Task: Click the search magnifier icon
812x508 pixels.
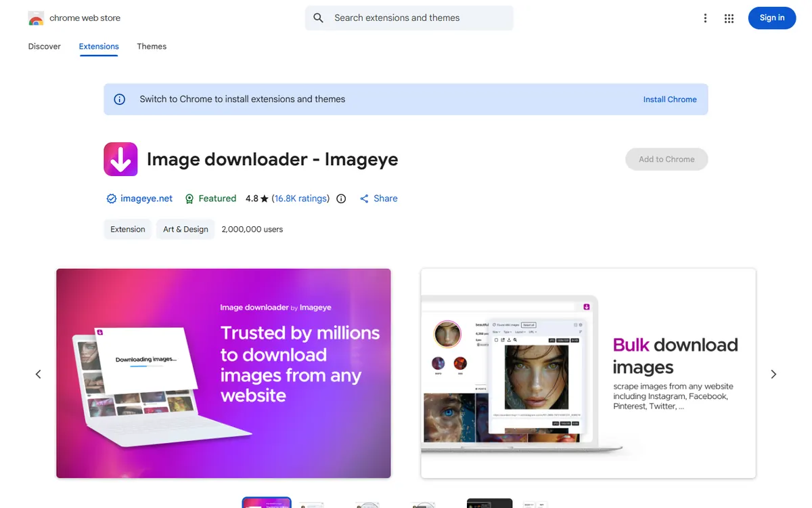Action: [x=319, y=18]
